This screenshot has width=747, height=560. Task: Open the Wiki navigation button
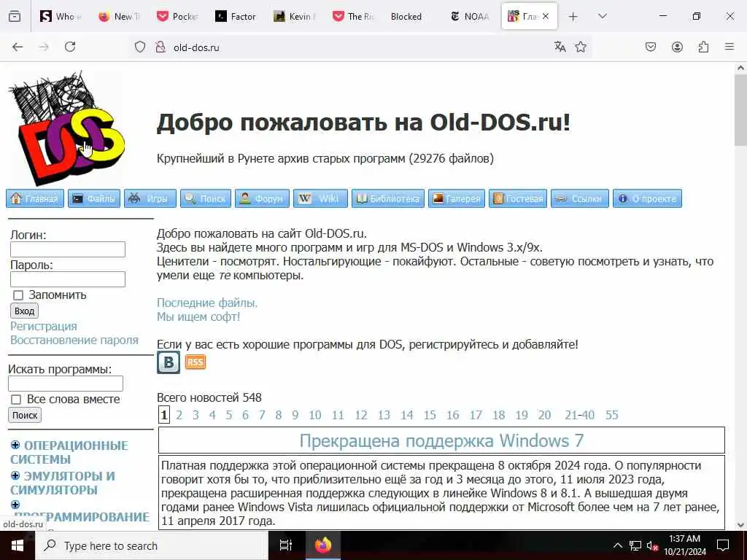321,198
